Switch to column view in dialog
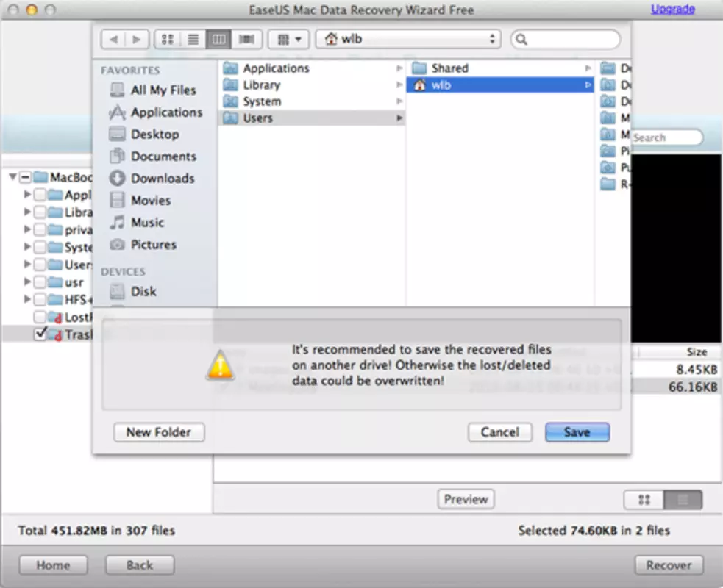The height and width of the screenshot is (588, 723). [x=218, y=39]
